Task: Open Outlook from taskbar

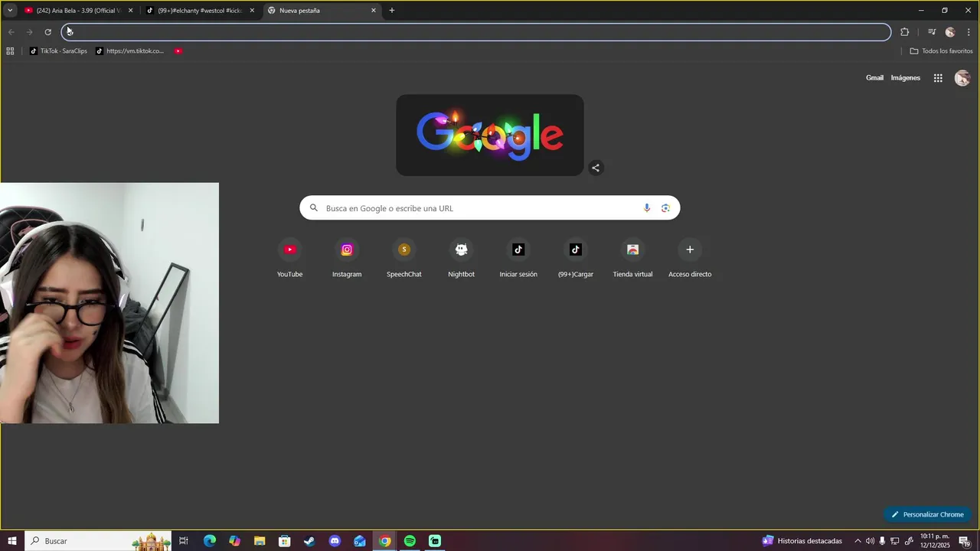Action: (x=360, y=541)
